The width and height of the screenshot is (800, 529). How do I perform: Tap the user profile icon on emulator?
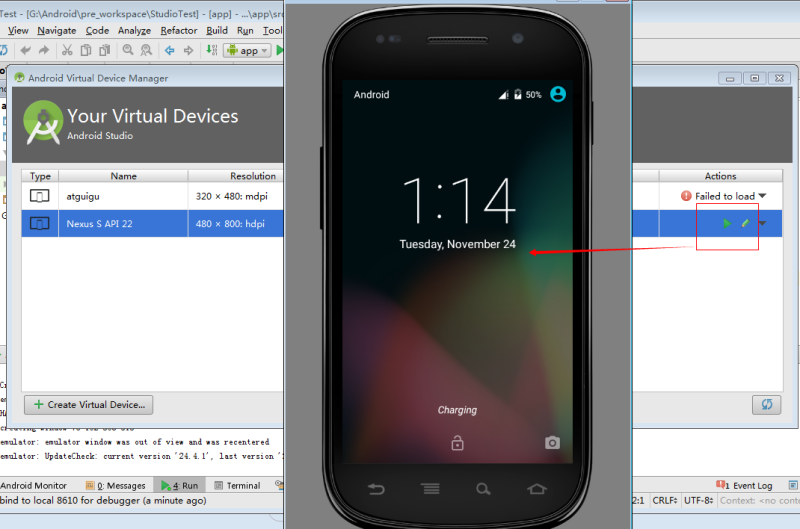(x=558, y=94)
